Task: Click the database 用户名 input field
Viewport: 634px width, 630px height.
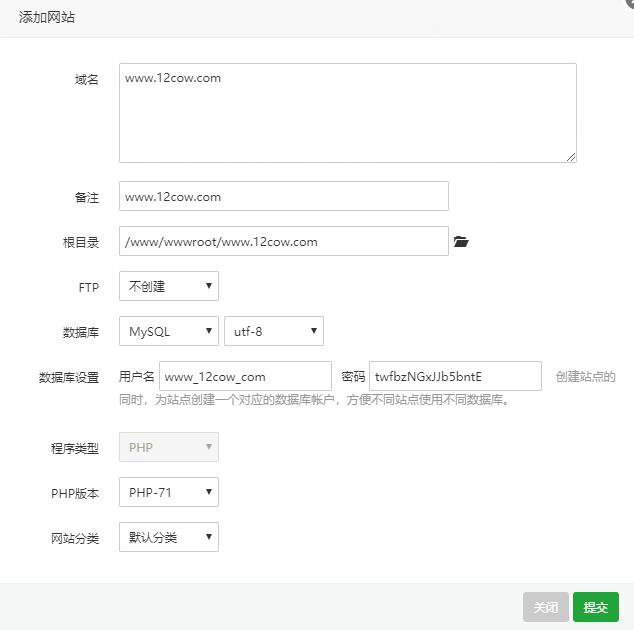Action: point(245,376)
